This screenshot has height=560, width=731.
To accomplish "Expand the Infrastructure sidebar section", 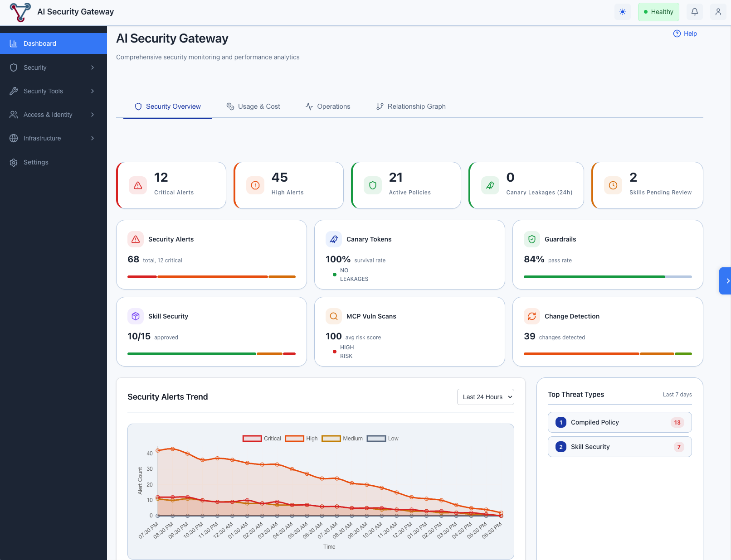I will coord(53,138).
